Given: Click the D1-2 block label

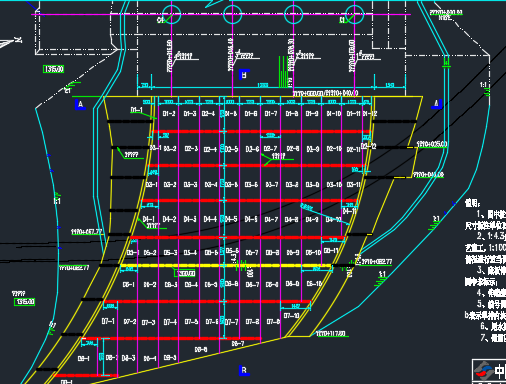Looking at the screenshot, I should (x=169, y=114).
